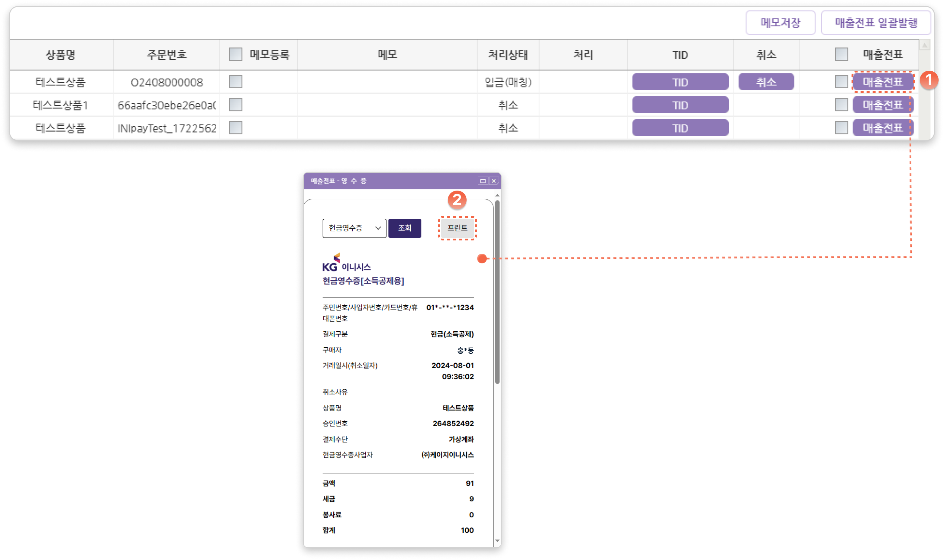The image size is (944, 560).
Task: Open the 현금영수증 dropdown in receipt popup
Action: pos(354,228)
